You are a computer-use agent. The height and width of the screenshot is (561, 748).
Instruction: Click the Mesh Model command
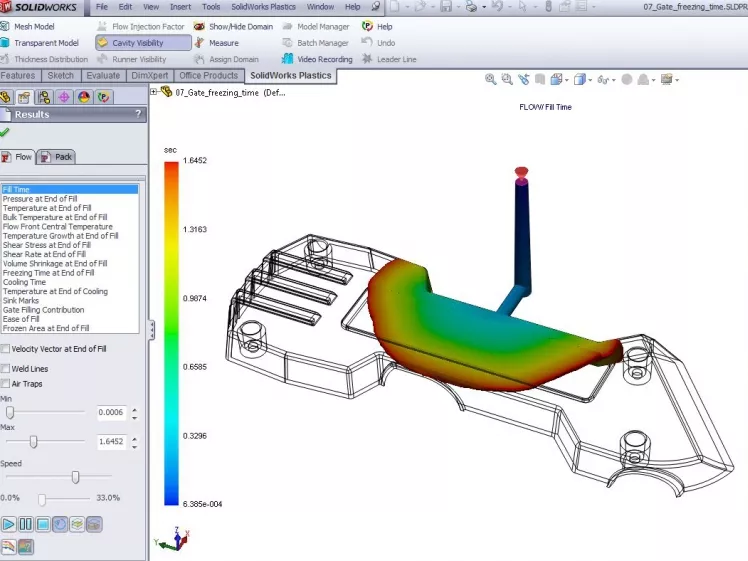pyautogui.click(x=28, y=27)
